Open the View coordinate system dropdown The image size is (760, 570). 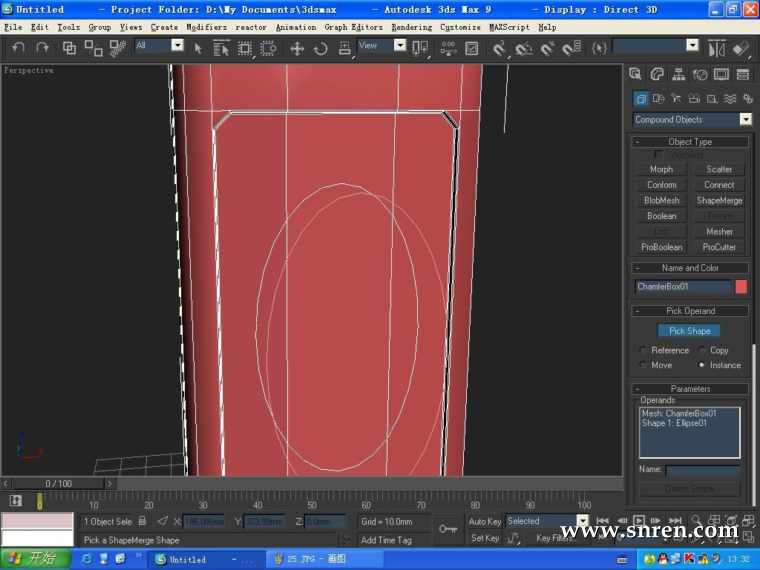point(400,46)
